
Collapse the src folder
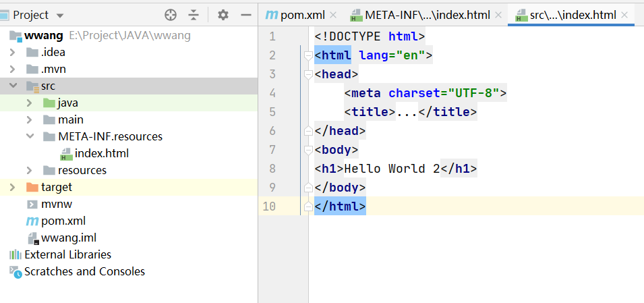[13, 86]
